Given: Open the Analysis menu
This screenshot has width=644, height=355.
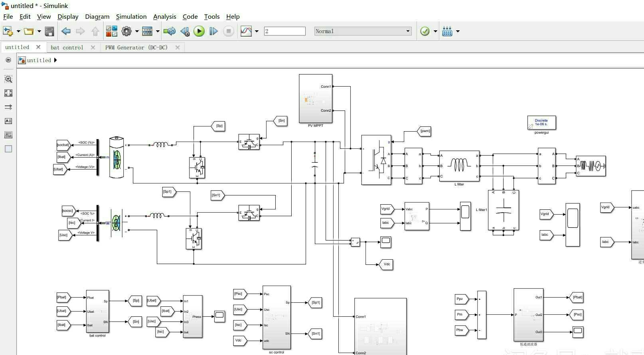Looking at the screenshot, I should click(x=164, y=16).
